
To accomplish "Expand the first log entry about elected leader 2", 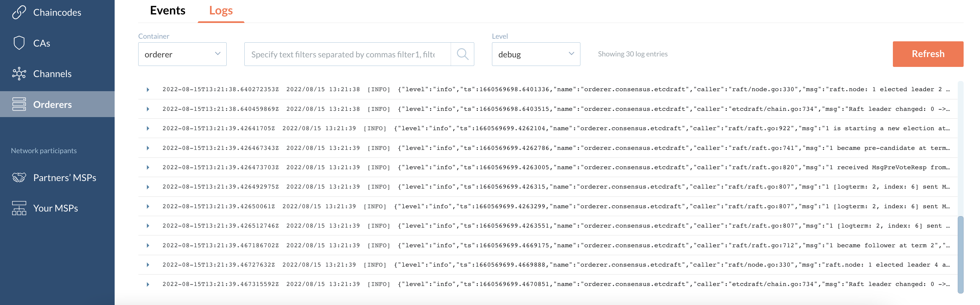I will click(148, 90).
